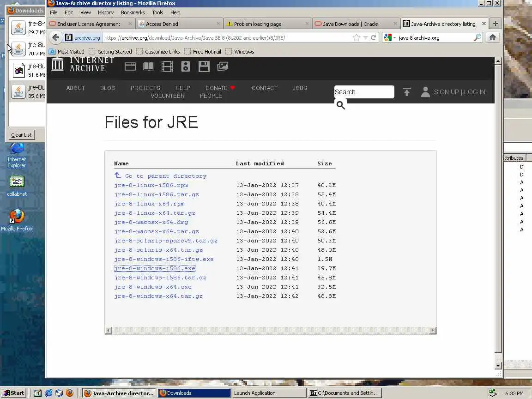
Task: Open the Internet Archive images icon
Action: (x=223, y=66)
